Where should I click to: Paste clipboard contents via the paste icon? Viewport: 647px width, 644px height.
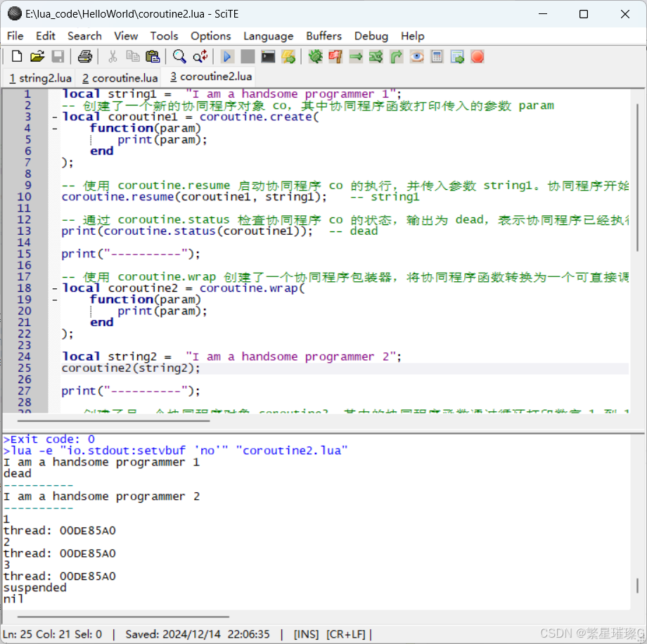click(x=152, y=56)
